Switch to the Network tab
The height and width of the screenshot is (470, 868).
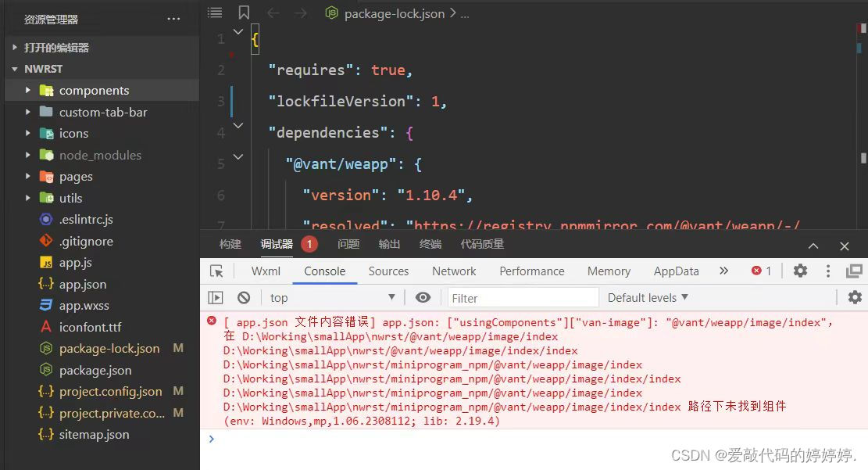(x=454, y=271)
